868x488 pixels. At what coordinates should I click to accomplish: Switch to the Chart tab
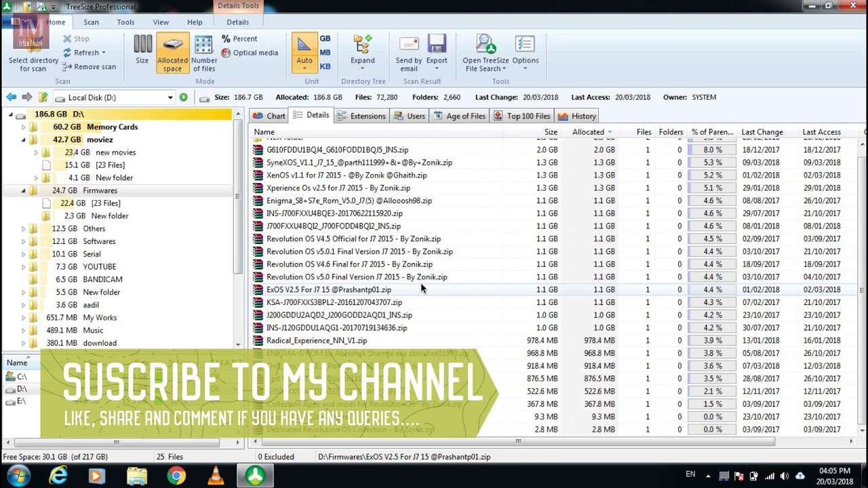tap(269, 116)
